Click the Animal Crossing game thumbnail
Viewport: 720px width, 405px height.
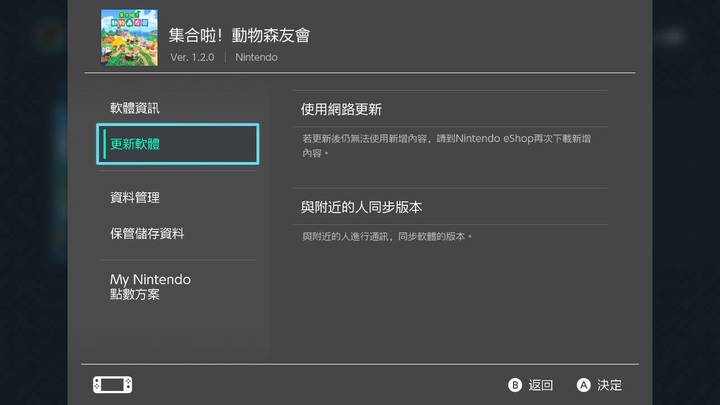(x=129, y=38)
